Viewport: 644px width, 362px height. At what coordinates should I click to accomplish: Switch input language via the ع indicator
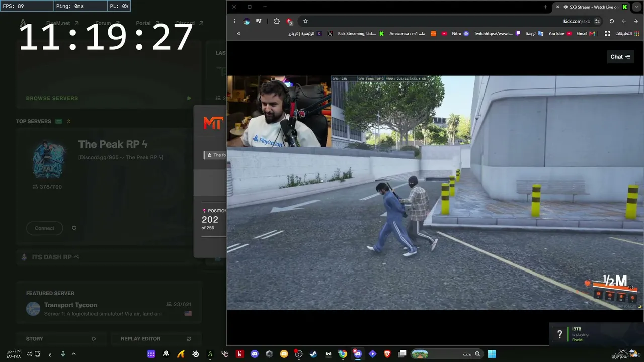click(x=50, y=354)
